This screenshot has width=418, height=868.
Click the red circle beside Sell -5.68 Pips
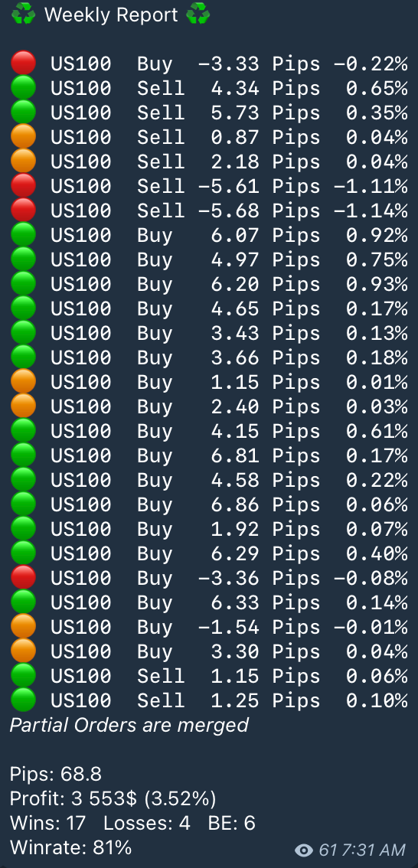[23, 210]
